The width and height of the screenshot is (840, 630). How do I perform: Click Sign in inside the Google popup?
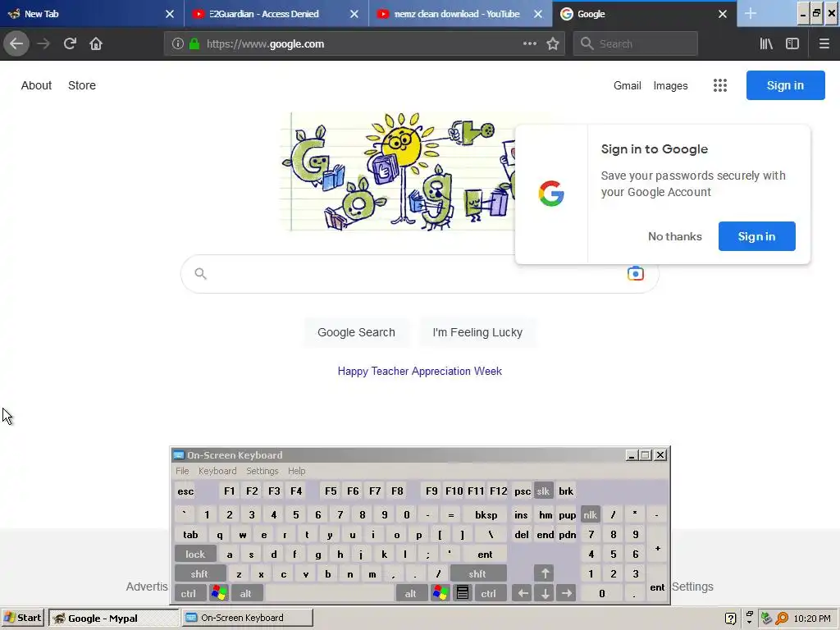tap(756, 236)
